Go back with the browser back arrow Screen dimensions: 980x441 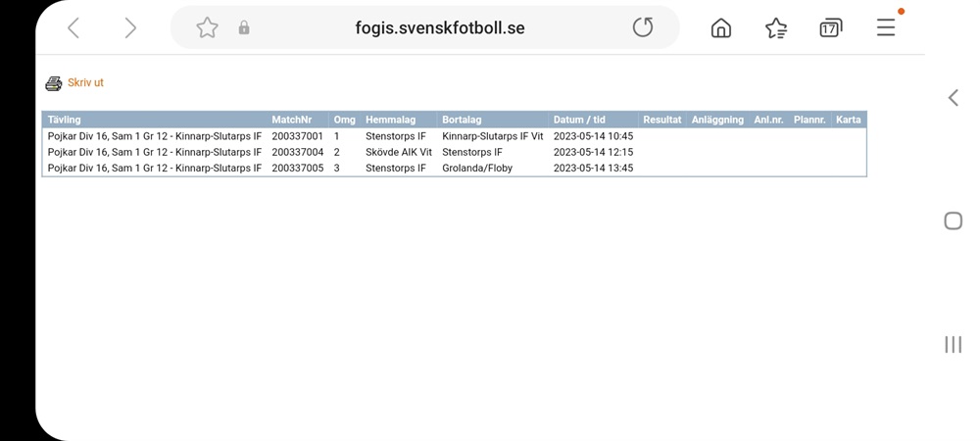pos(73,27)
